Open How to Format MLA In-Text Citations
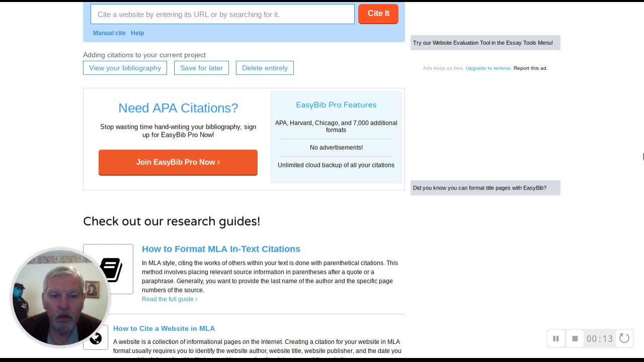 (x=221, y=249)
